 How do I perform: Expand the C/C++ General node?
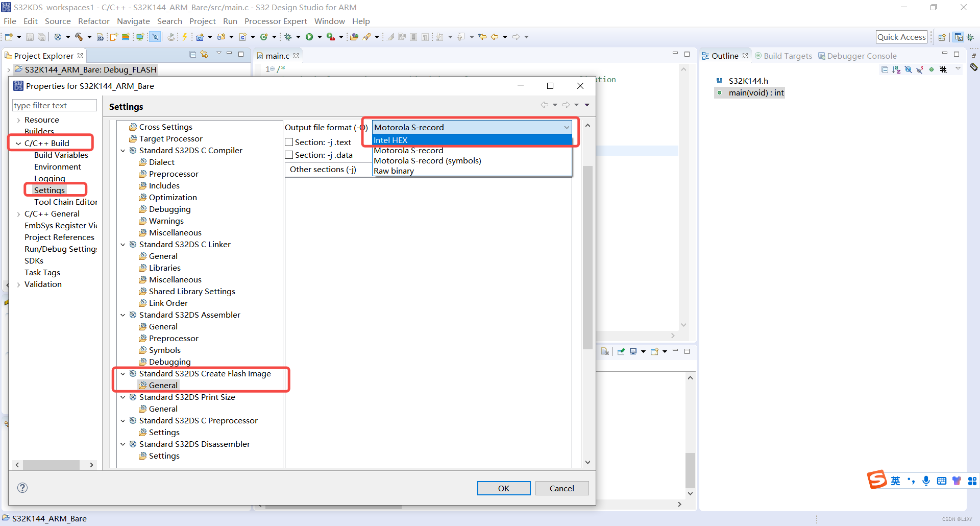coord(18,214)
